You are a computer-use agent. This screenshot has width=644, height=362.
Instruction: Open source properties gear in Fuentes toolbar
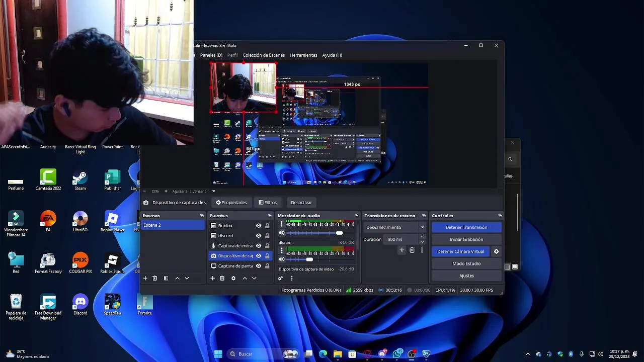tap(233, 278)
